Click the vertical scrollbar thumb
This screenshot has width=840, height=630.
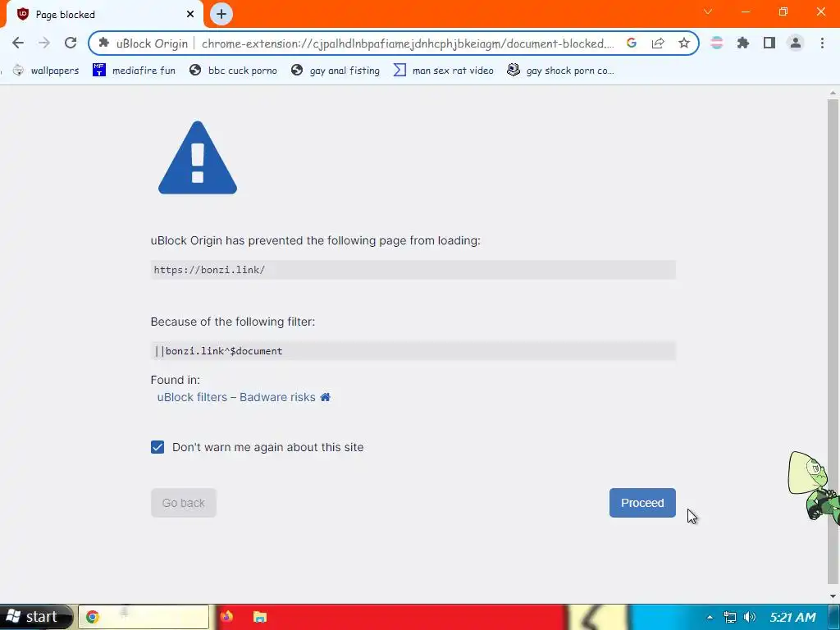point(833,340)
